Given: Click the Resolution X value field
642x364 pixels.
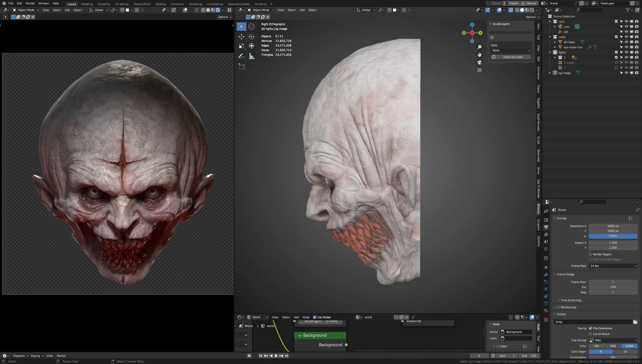Looking at the screenshot, I should point(613,226).
